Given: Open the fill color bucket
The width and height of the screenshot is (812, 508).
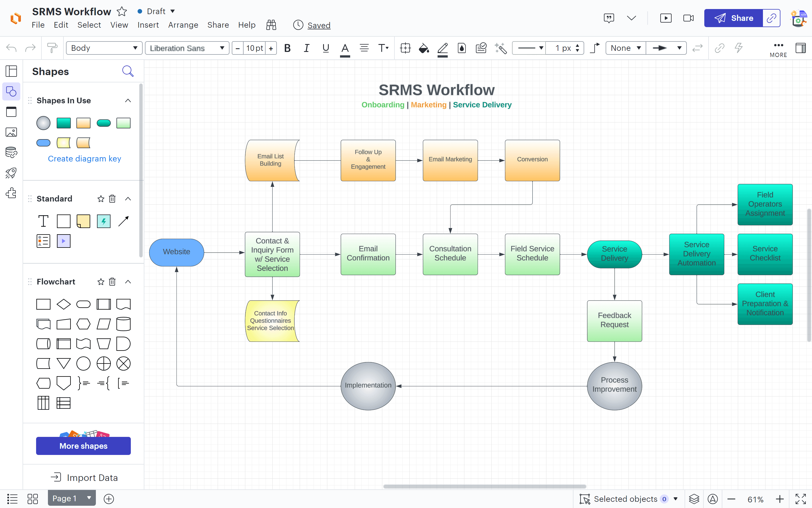Looking at the screenshot, I should [x=424, y=48].
